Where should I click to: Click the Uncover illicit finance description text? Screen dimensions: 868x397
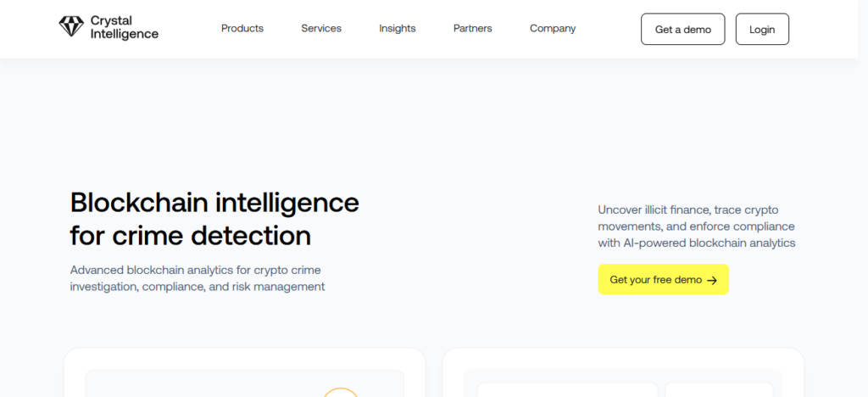point(696,226)
